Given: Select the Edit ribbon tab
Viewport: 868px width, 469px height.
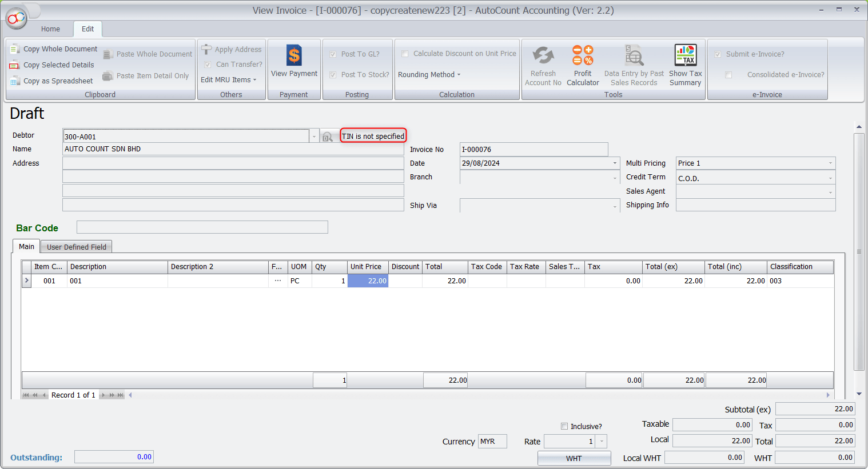Looking at the screenshot, I should tap(87, 29).
